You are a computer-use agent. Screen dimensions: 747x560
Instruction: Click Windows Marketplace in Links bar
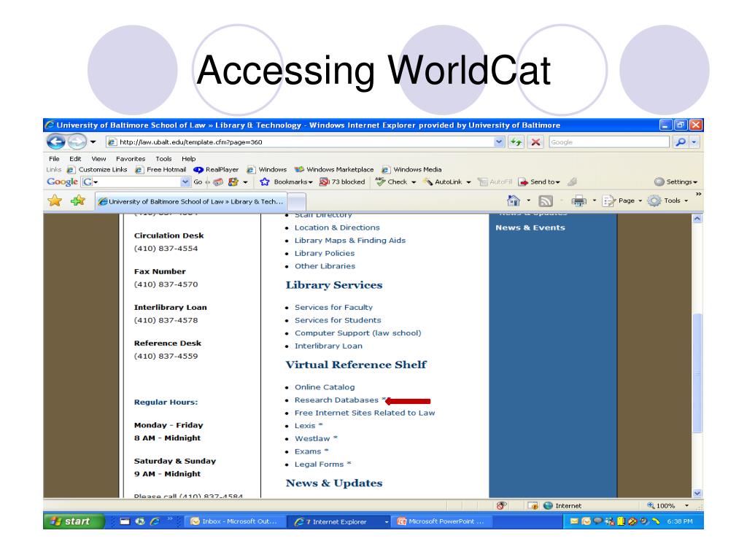tap(334, 169)
